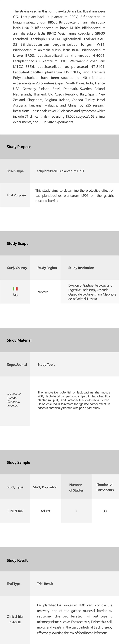Click the Study Material section header

19,340
